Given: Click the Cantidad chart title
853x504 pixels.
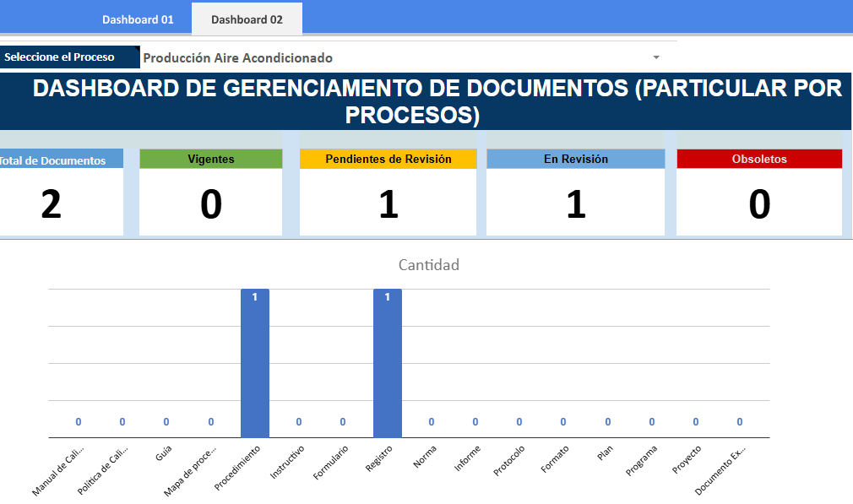Looking at the screenshot, I should (x=428, y=265).
